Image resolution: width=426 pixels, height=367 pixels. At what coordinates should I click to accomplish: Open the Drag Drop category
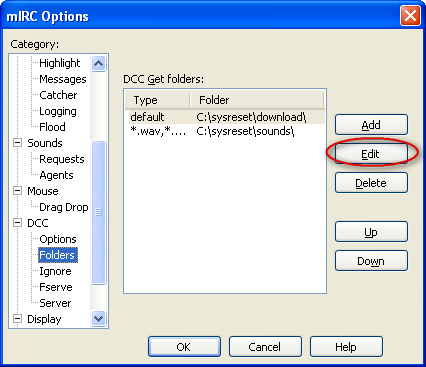64,207
